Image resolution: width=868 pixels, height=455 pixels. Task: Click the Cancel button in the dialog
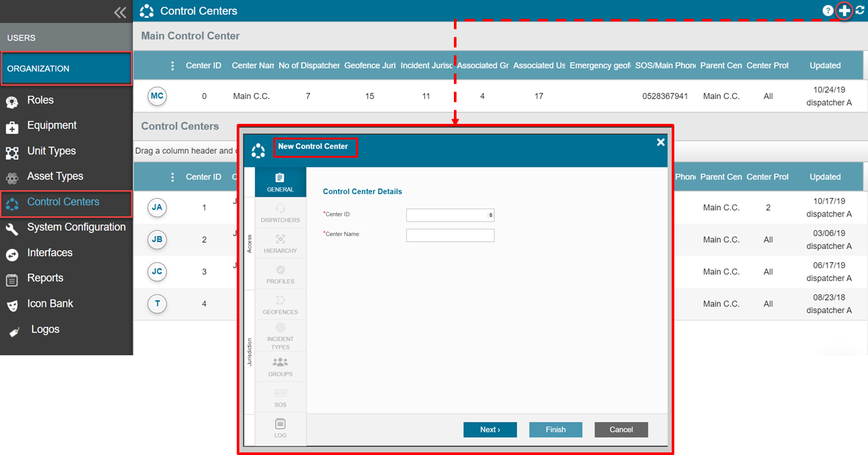(621, 430)
